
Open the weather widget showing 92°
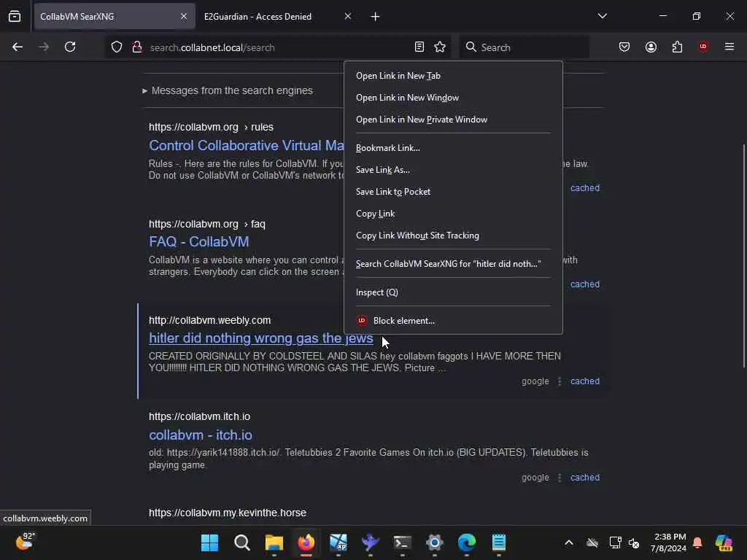click(x=25, y=542)
